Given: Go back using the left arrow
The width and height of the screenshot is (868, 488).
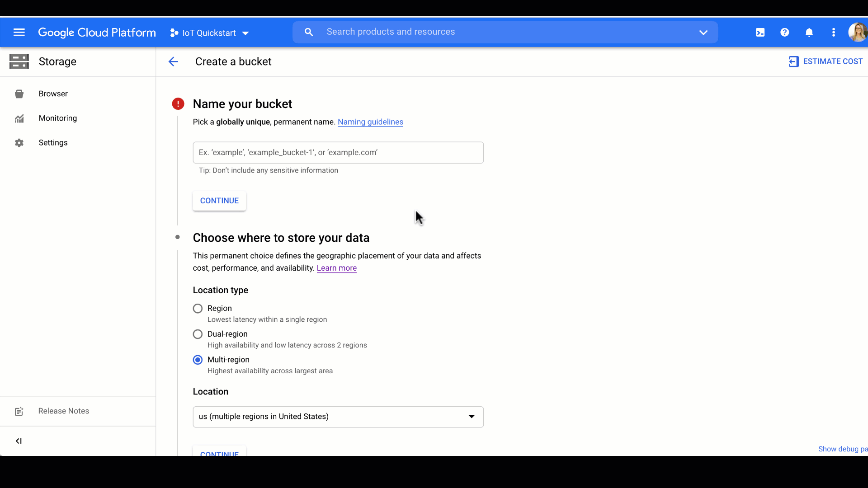Looking at the screenshot, I should (173, 62).
